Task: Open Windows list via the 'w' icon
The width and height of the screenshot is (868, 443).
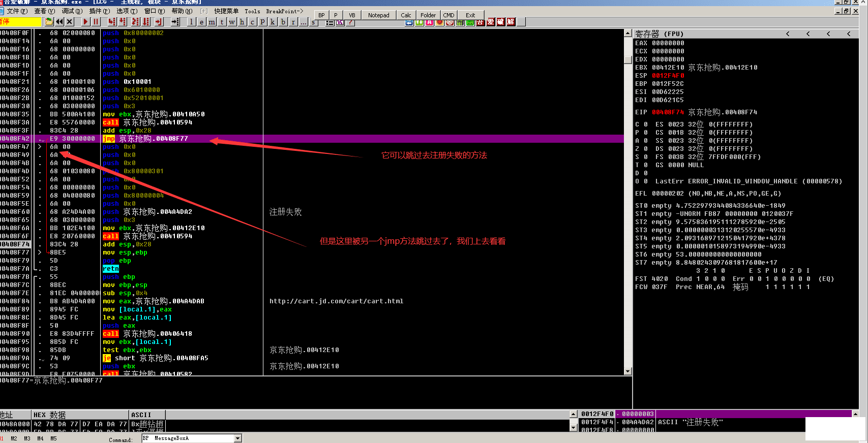Action: 232,21
